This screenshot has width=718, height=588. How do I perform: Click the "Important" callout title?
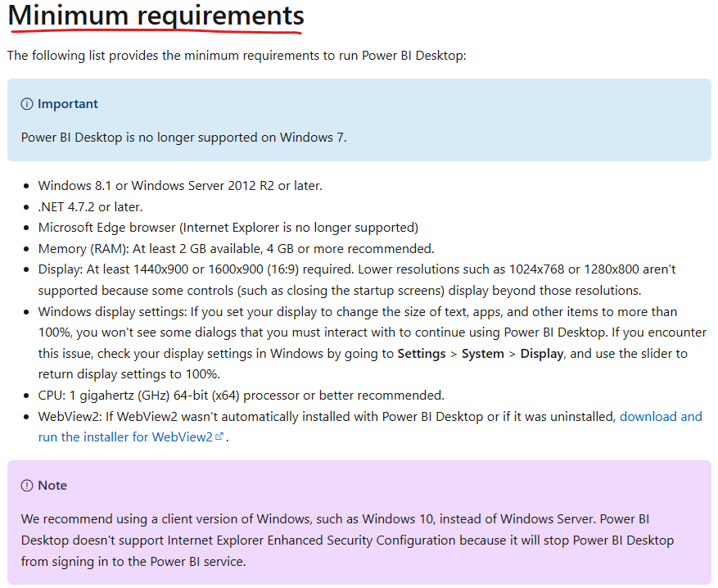coord(68,104)
